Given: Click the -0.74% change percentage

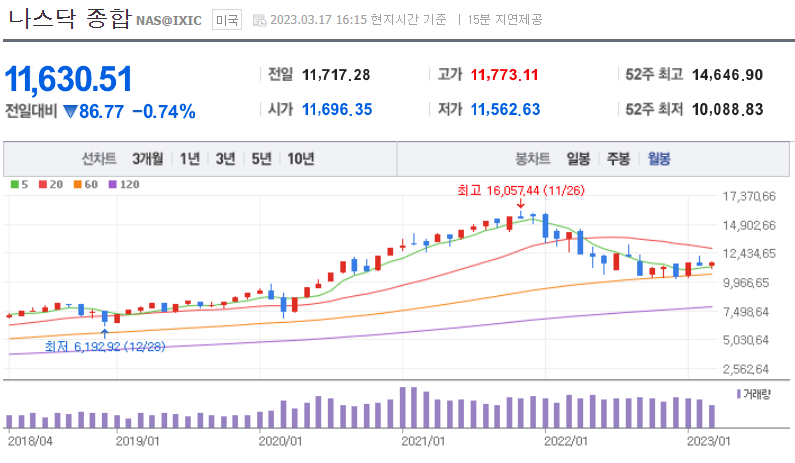Looking at the screenshot, I should click(164, 112).
